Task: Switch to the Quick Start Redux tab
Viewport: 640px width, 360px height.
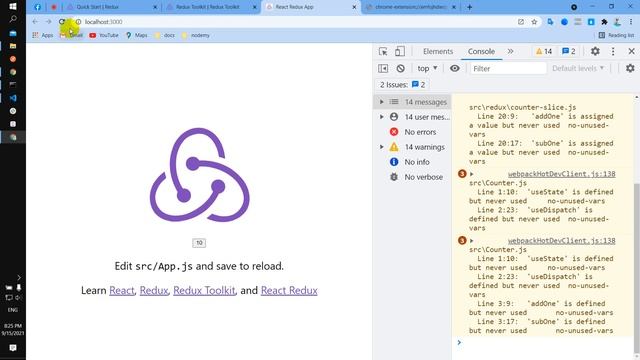Action: click(x=111, y=7)
